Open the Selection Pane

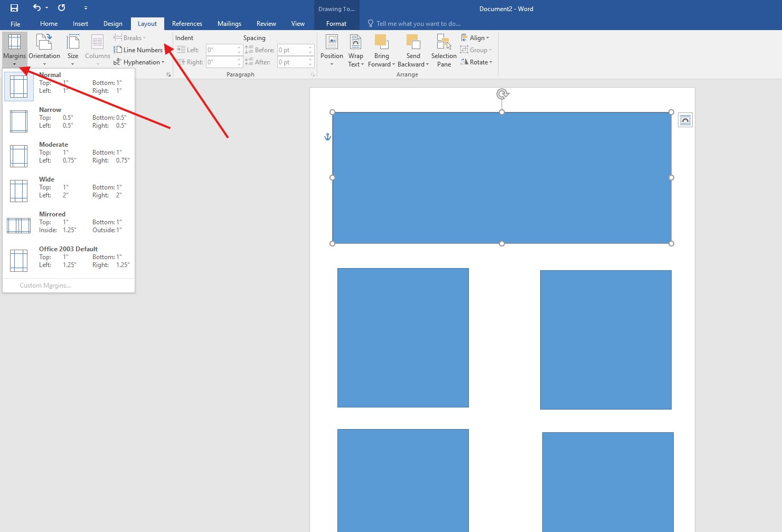[444, 50]
